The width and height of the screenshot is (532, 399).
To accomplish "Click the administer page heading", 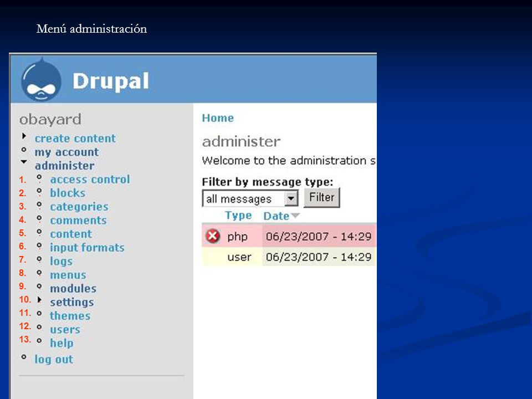I will point(241,141).
